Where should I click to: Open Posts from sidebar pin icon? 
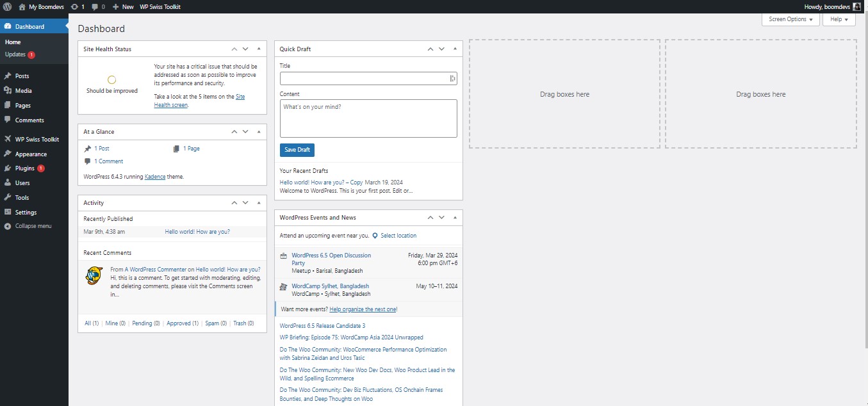pyautogui.click(x=8, y=76)
